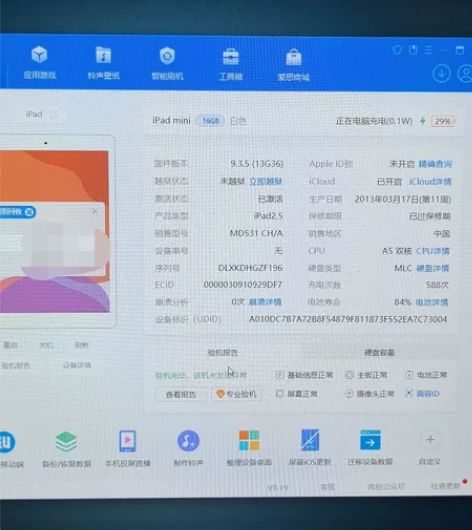Click the production date 2013年03月17日
The width and height of the screenshot is (472, 530).
point(402,199)
